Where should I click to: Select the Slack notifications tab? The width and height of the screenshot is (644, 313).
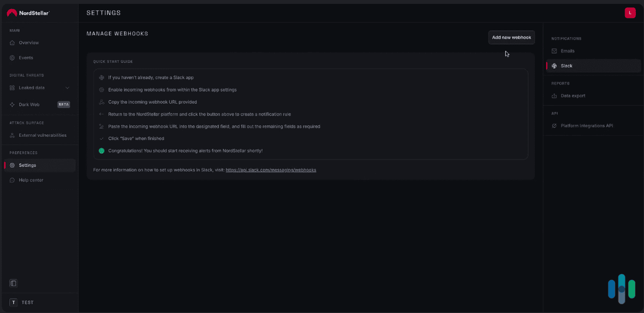tap(566, 66)
